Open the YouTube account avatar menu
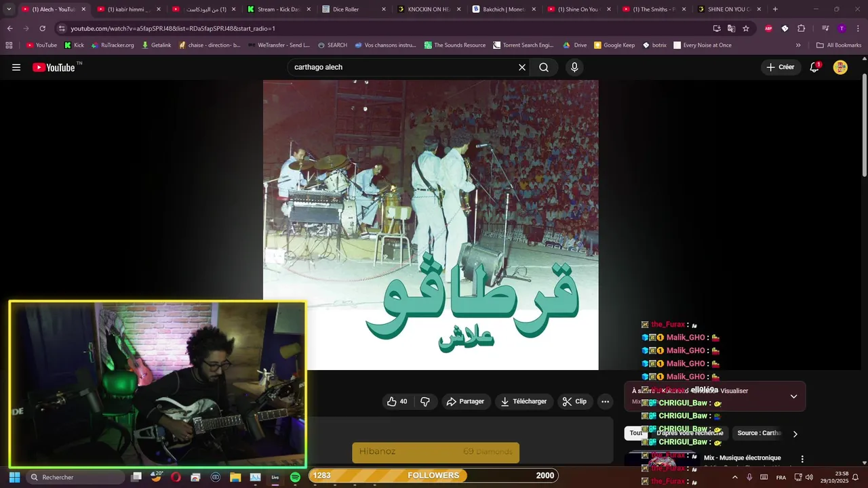 click(840, 67)
